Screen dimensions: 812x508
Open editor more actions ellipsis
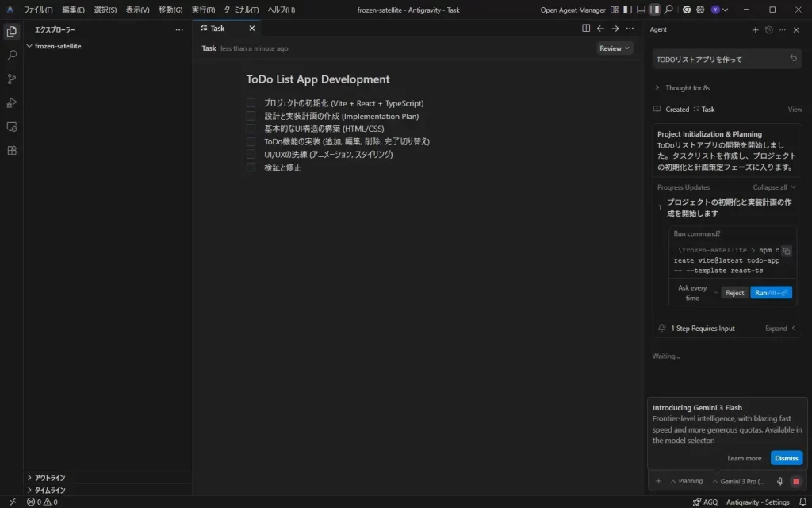click(630, 29)
